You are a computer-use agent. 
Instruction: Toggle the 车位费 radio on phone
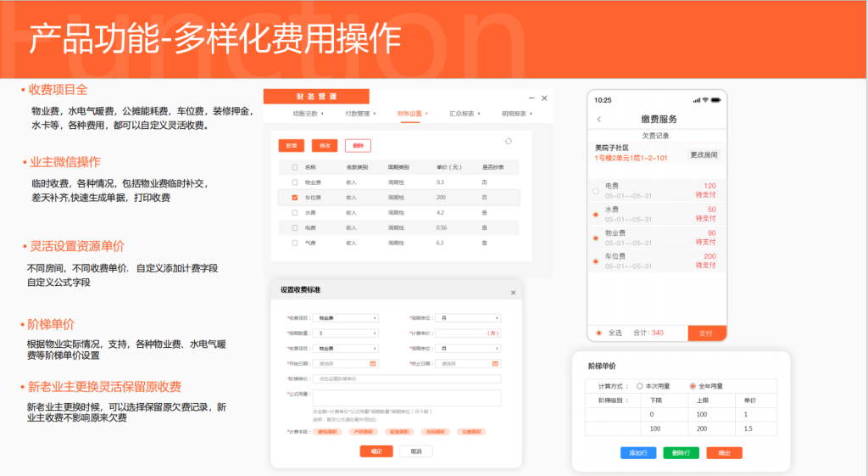click(596, 261)
